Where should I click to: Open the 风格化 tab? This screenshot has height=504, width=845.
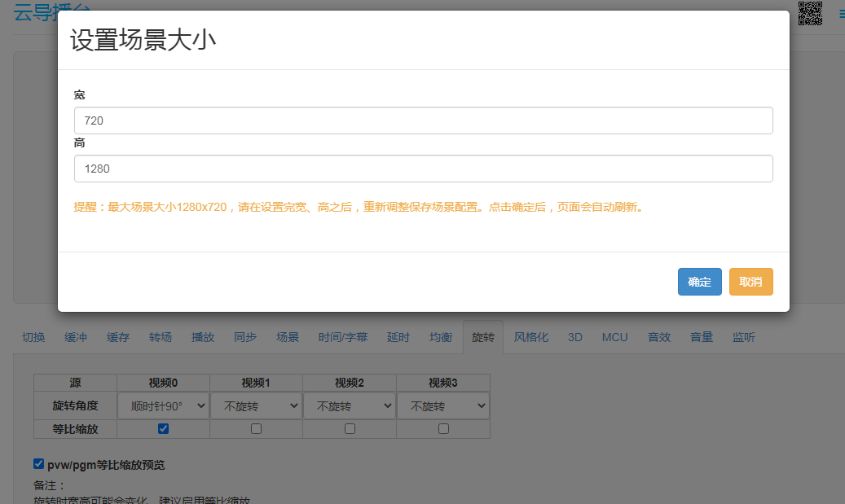530,337
